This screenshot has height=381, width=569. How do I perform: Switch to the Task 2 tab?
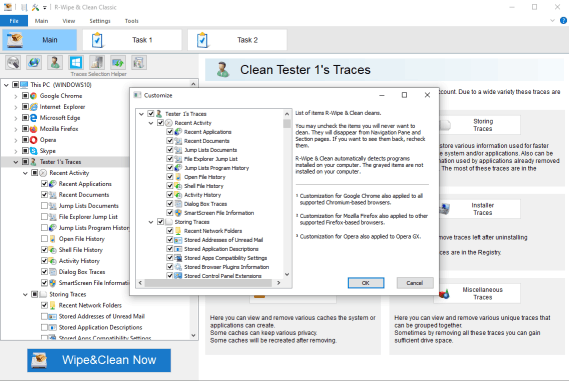237,40
